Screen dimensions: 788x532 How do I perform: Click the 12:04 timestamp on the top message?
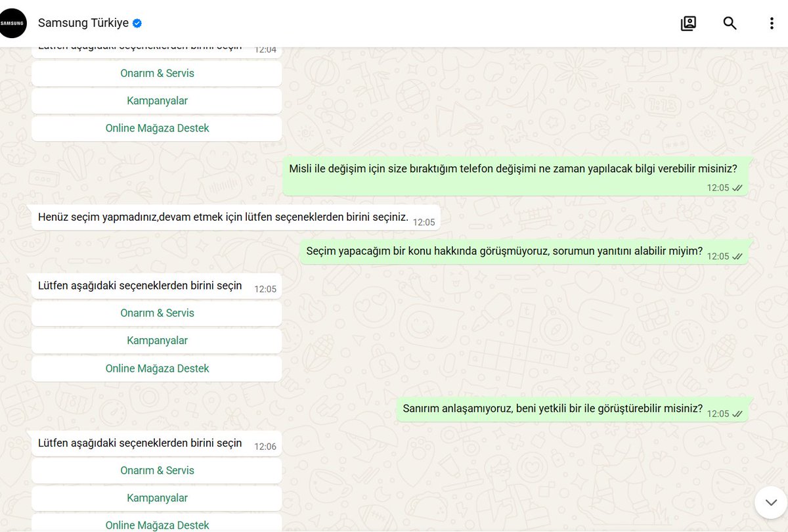[x=265, y=49]
